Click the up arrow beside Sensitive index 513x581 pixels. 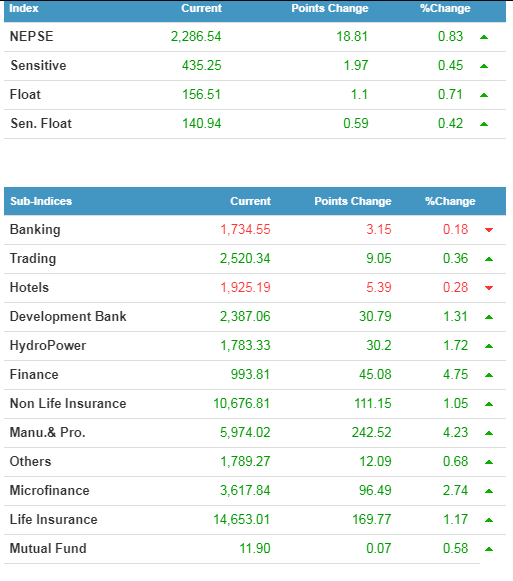tap(484, 66)
